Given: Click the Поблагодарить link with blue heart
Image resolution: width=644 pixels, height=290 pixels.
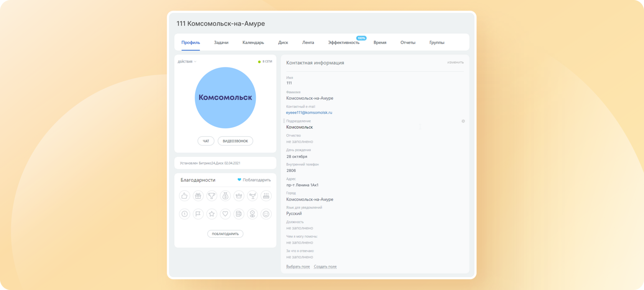Looking at the screenshot, I should (x=254, y=180).
